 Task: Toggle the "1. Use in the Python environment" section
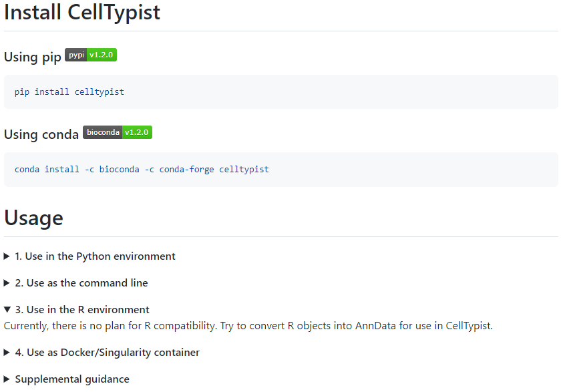[93, 256]
